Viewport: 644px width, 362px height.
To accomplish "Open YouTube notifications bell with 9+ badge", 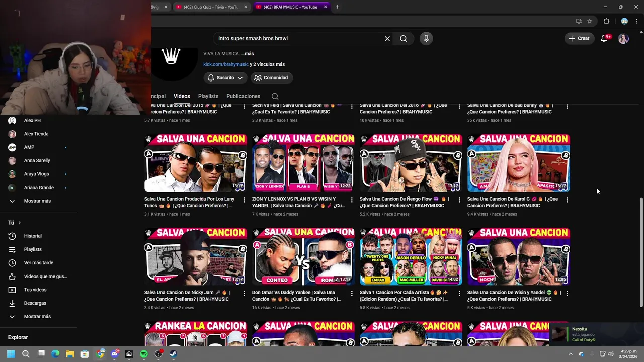I will (x=604, y=38).
